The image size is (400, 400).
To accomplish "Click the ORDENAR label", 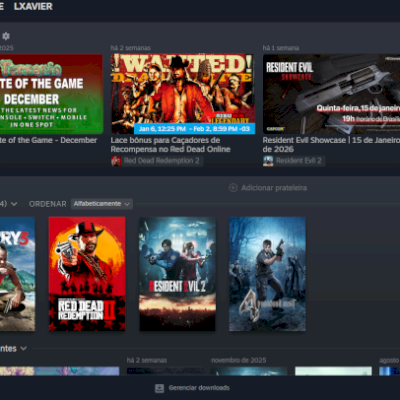I will [48, 204].
